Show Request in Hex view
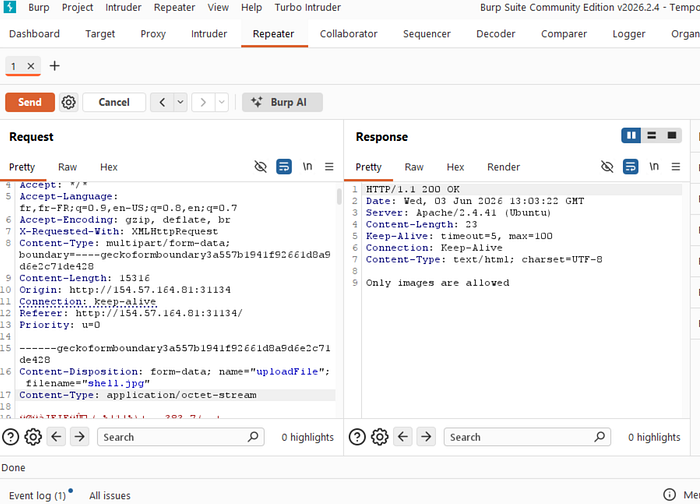This screenshot has width=700, height=504. pos(108,167)
